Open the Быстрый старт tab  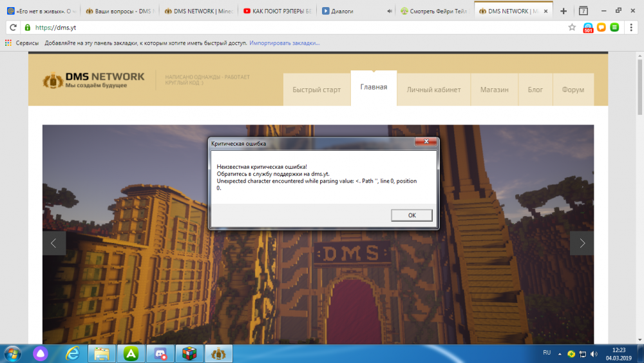tap(316, 90)
